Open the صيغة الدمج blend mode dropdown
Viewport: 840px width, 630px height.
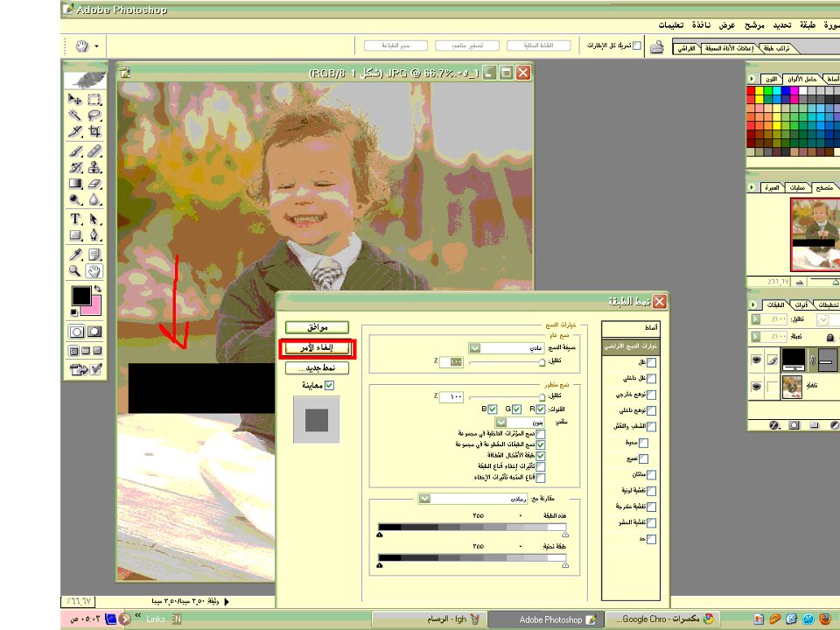(x=475, y=347)
